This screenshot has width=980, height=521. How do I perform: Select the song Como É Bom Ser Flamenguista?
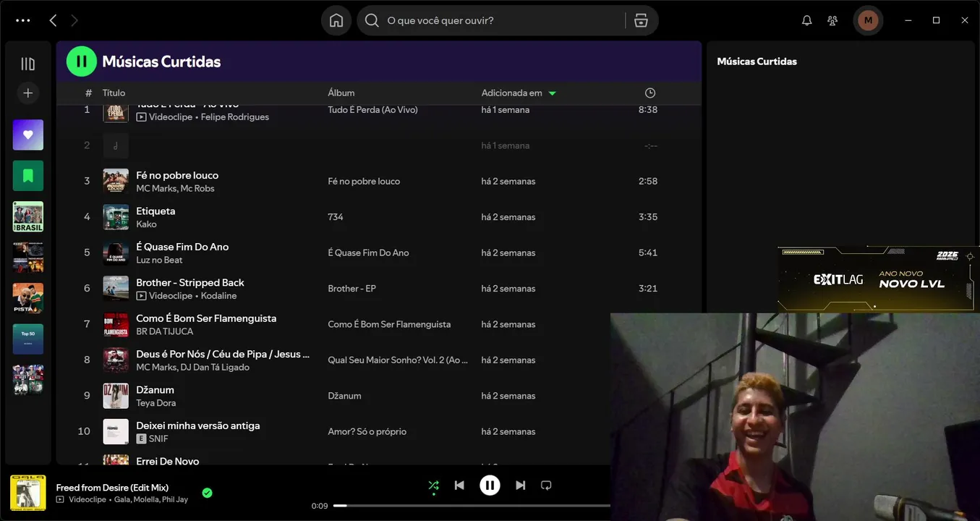(206, 318)
